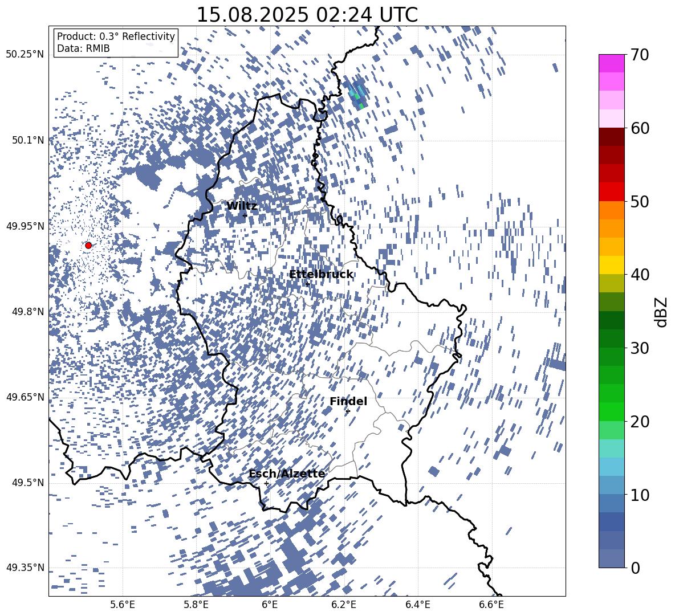Click the Ettelbruck city label
This screenshot has width=675, height=616.
point(321,275)
